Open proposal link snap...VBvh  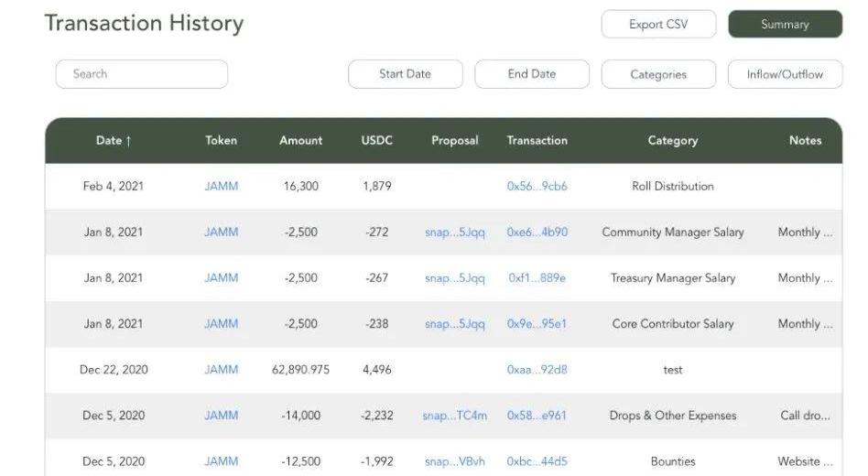tap(454, 461)
